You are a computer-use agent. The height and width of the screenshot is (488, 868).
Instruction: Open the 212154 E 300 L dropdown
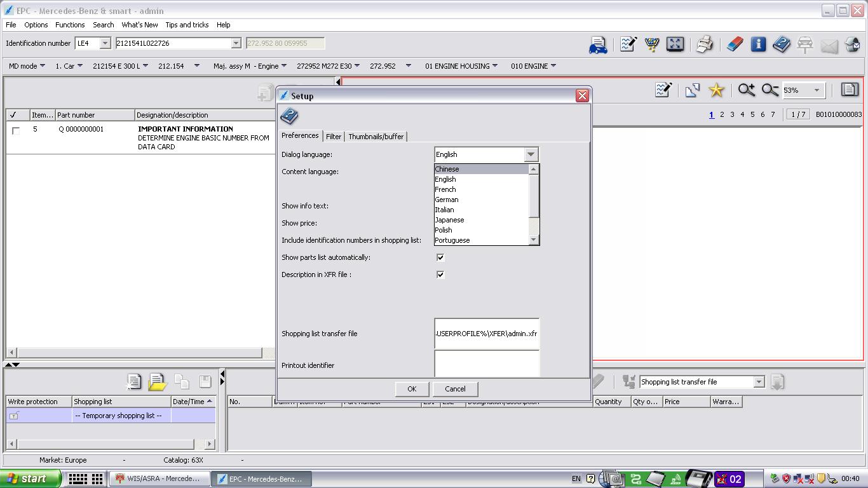click(x=120, y=66)
